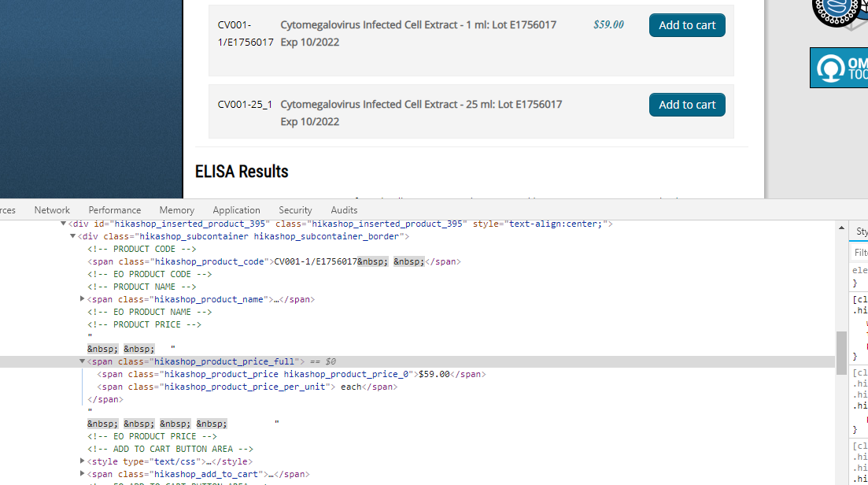Switch to the Performance tab
This screenshot has width=868, height=485.
(x=115, y=210)
